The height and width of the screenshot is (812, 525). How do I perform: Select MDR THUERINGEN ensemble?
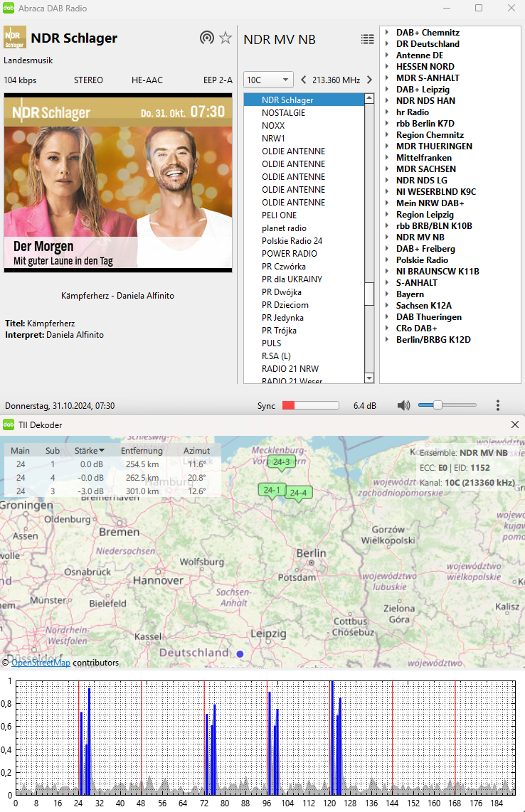point(435,146)
